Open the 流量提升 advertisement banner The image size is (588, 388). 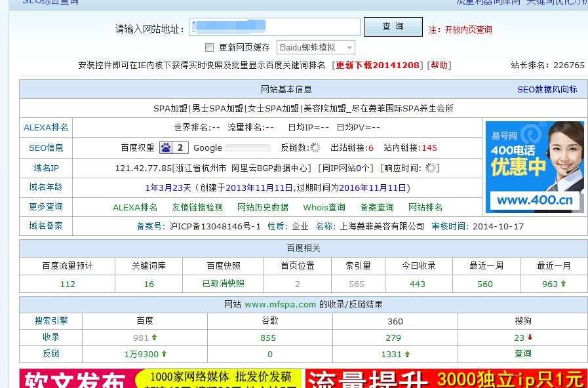[x=446, y=378]
